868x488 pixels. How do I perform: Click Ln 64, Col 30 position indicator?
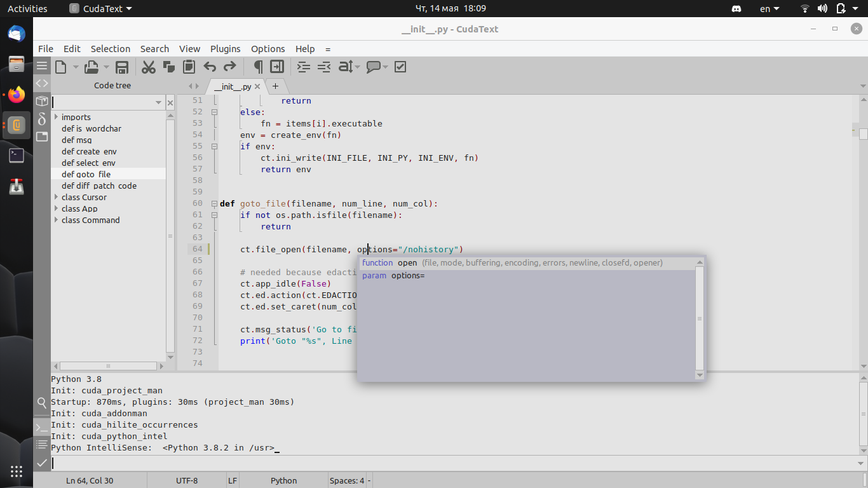[x=90, y=480]
